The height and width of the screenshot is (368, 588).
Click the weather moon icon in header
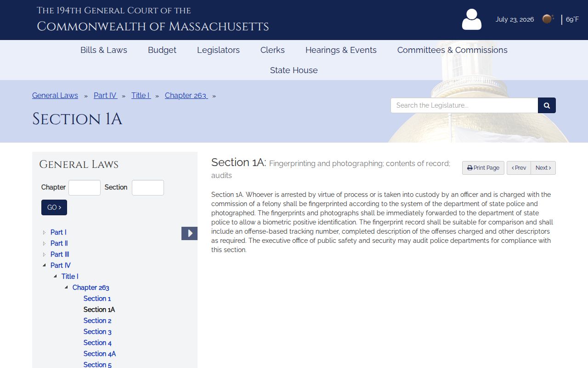548,19
